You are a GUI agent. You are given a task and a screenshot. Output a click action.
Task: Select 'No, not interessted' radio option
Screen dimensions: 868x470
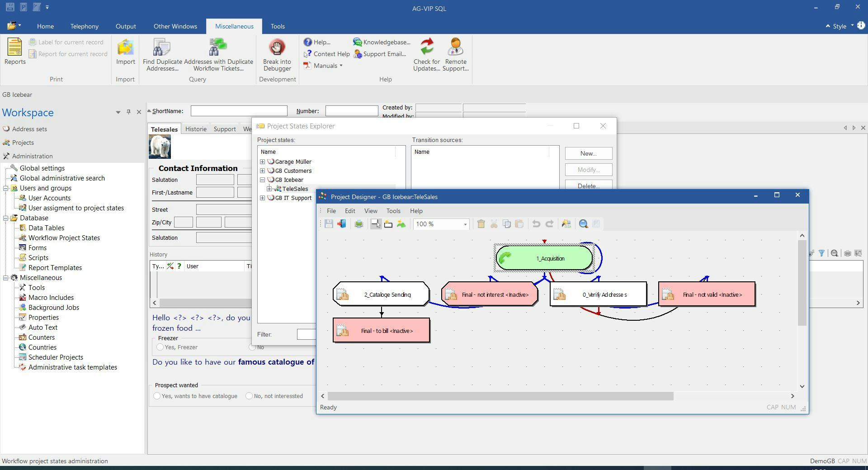click(x=249, y=396)
